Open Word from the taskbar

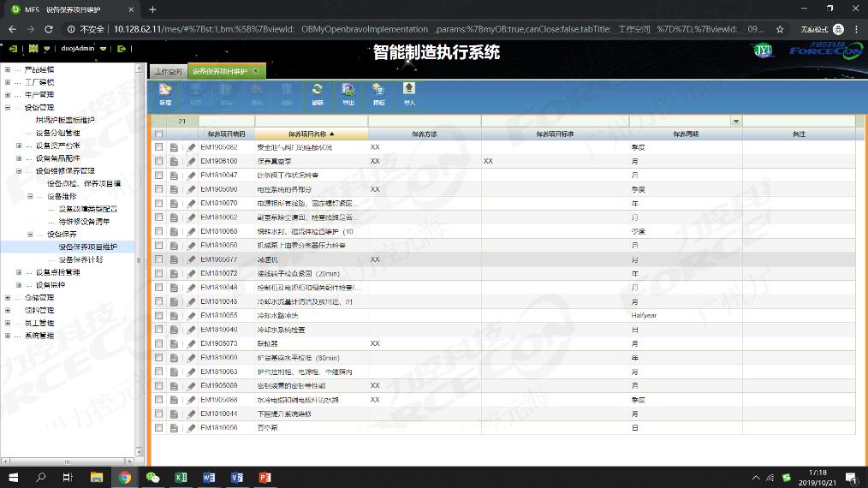coord(209,477)
